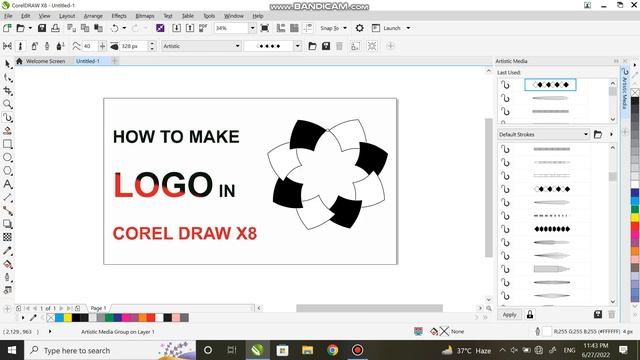Toggle the lock icon beside Apply

530,314
